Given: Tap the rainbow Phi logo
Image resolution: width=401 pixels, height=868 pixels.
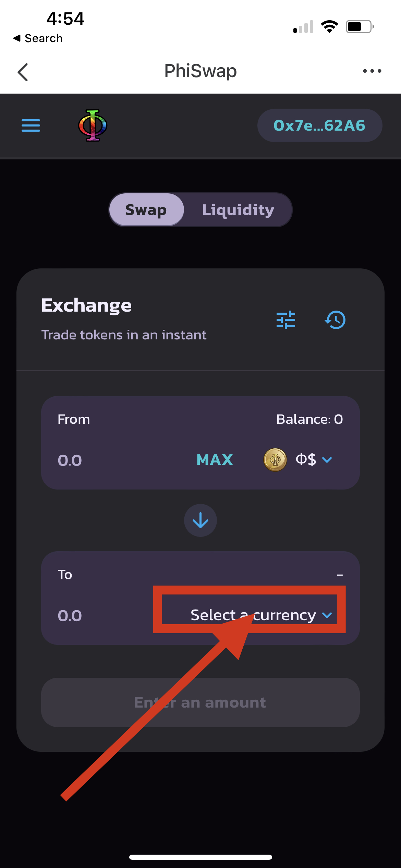Looking at the screenshot, I should coord(93,125).
